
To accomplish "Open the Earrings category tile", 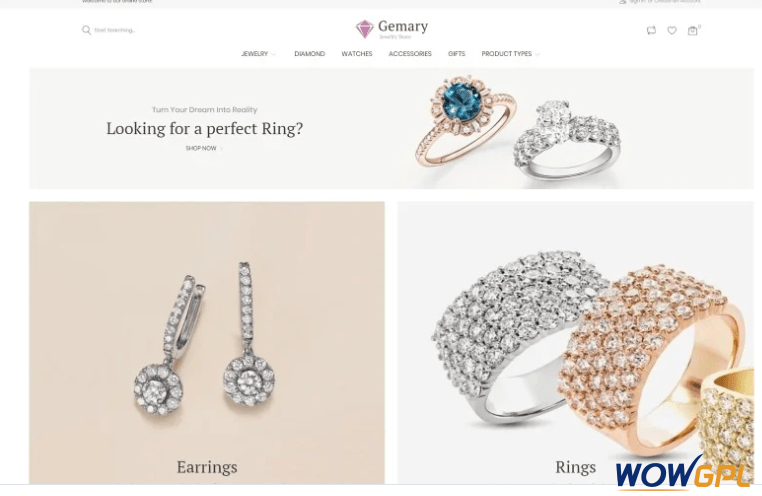I will point(207,342).
